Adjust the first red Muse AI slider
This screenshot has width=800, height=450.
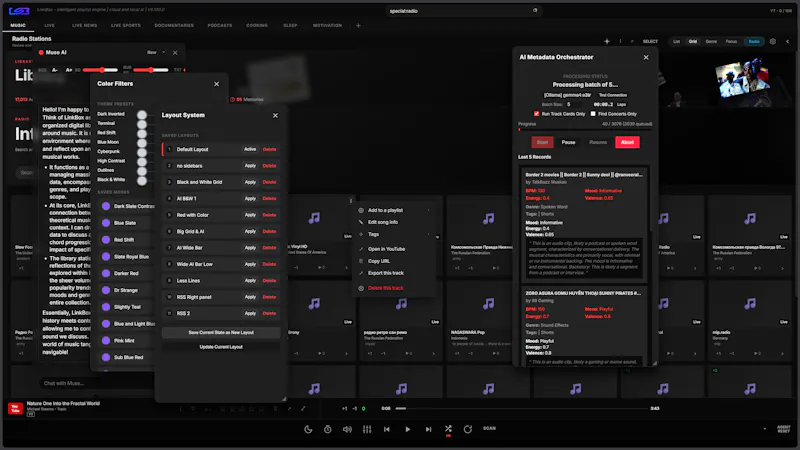(99, 70)
